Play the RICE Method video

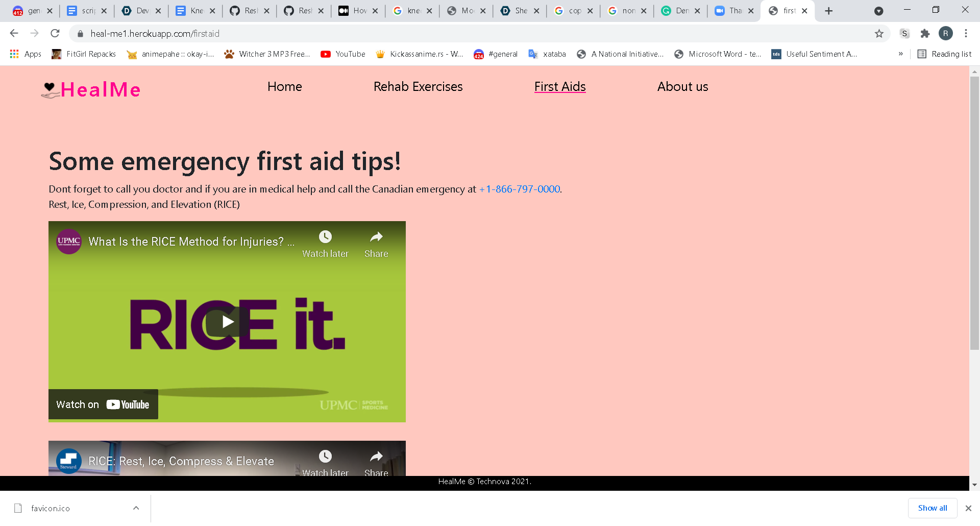pyautogui.click(x=227, y=322)
